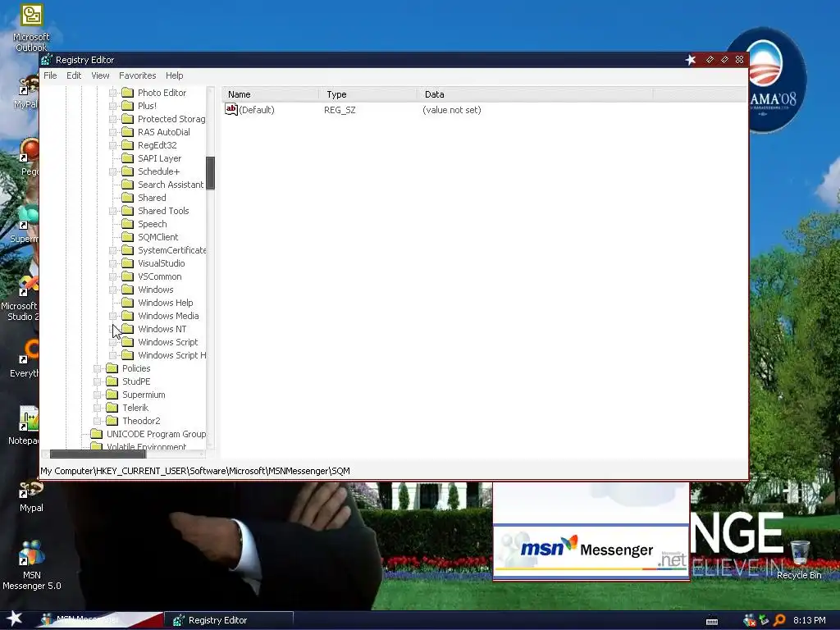This screenshot has height=630, width=840.
Task: Expand the SystemCertificates key
Action: click(x=112, y=250)
